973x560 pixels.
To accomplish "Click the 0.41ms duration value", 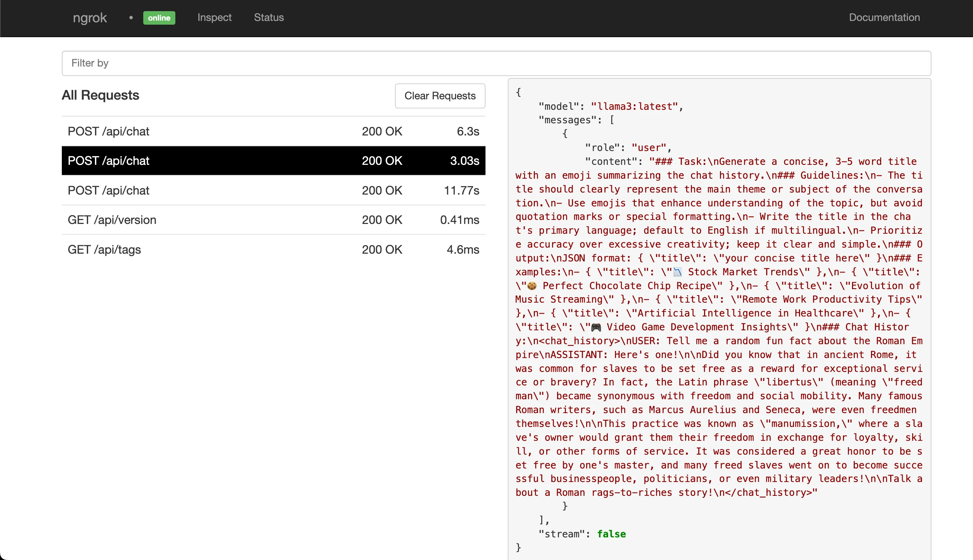I will pos(459,220).
